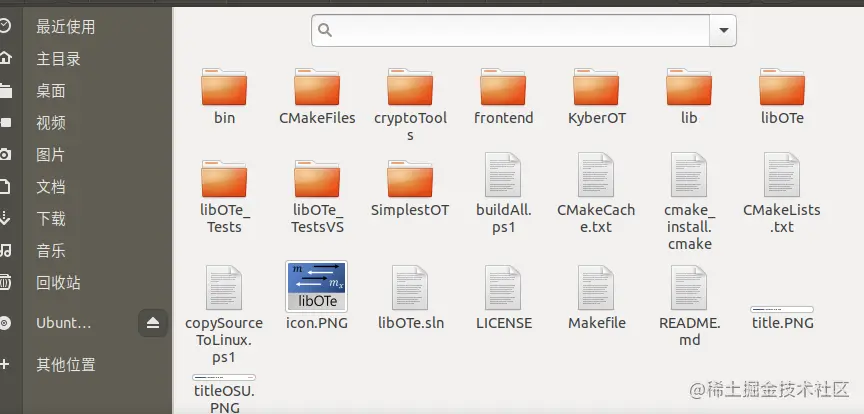
Task: Select the buildAll.ps1 file
Action: [503, 175]
